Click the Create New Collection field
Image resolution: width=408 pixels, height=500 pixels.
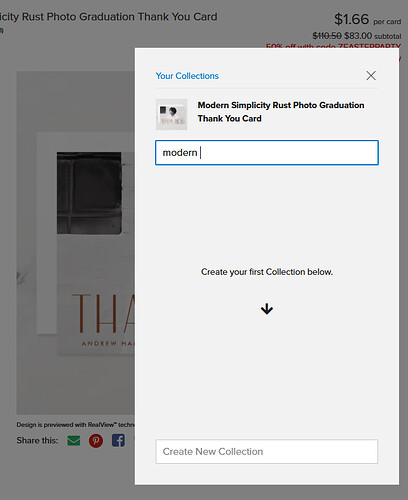(267, 451)
